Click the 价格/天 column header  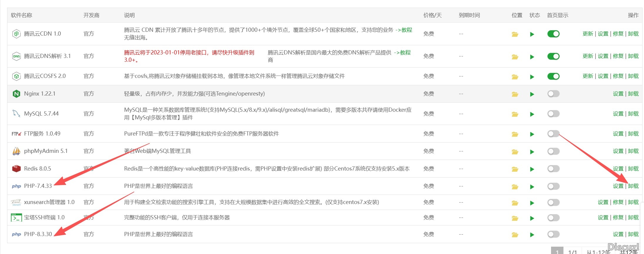pyautogui.click(x=432, y=15)
